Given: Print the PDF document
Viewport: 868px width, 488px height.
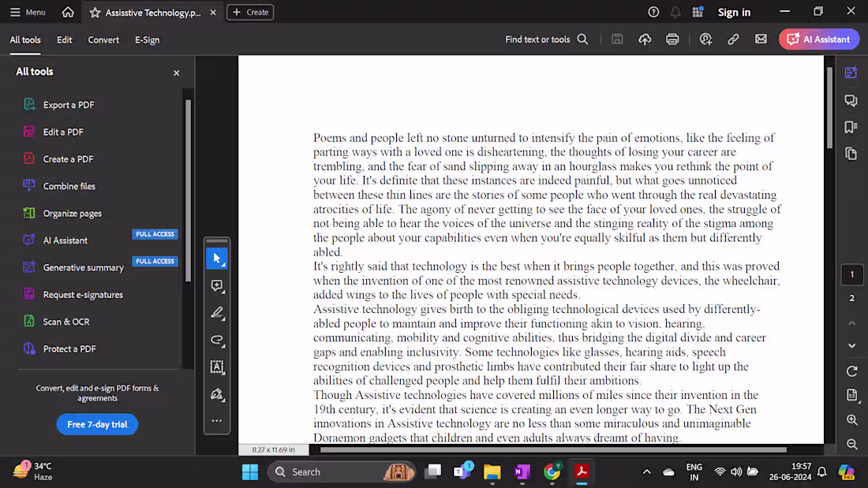Looking at the screenshot, I should (x=672, y=39).
